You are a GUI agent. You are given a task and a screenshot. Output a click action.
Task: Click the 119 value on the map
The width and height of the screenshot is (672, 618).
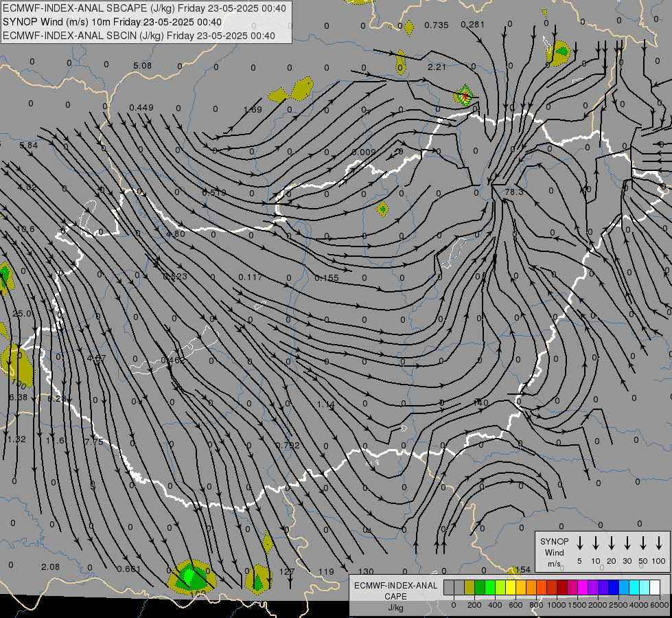[x=326, y=572]
